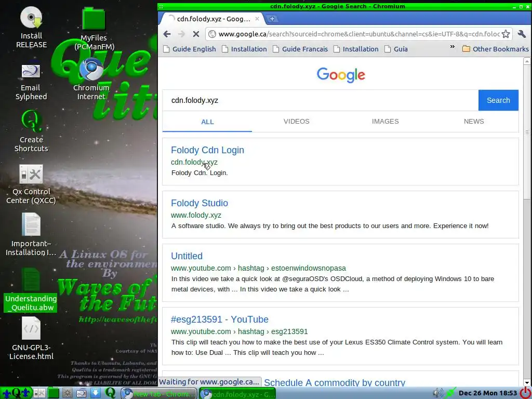Open control center tools icon in taskbar
Screen dimensions: 532x399
point(39,393)
